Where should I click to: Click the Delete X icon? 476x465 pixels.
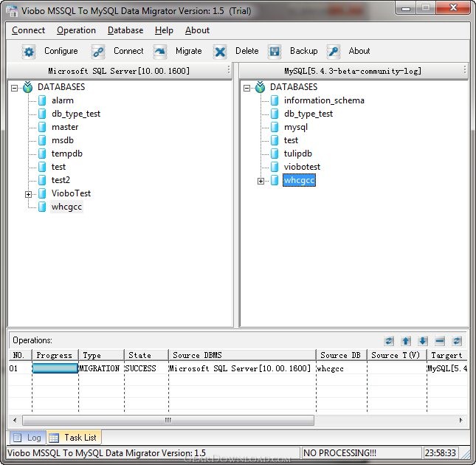click(220, 52)
